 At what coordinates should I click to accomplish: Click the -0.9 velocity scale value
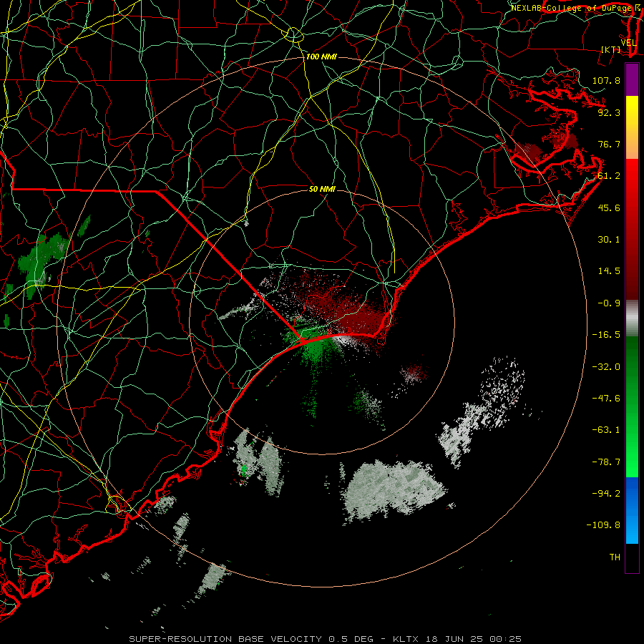tap(609, 303)
